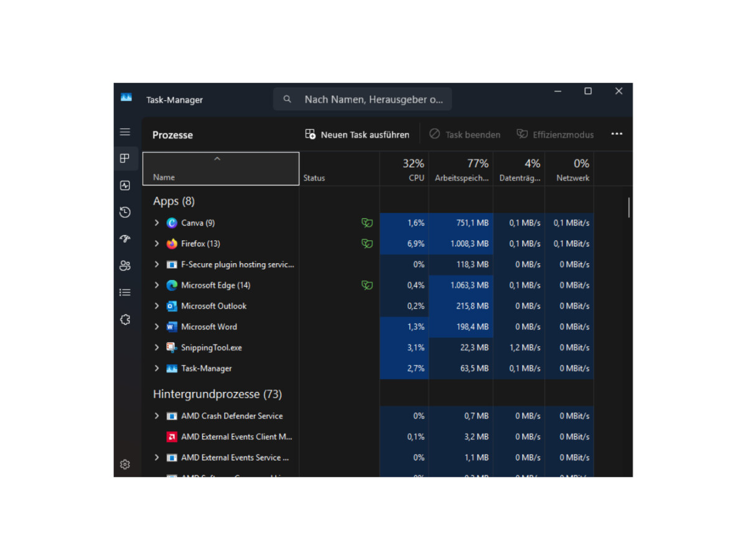Viewport: 747px width, 560px height.
Task: Select the App history sidebar icon
Action: click(125, 212)
